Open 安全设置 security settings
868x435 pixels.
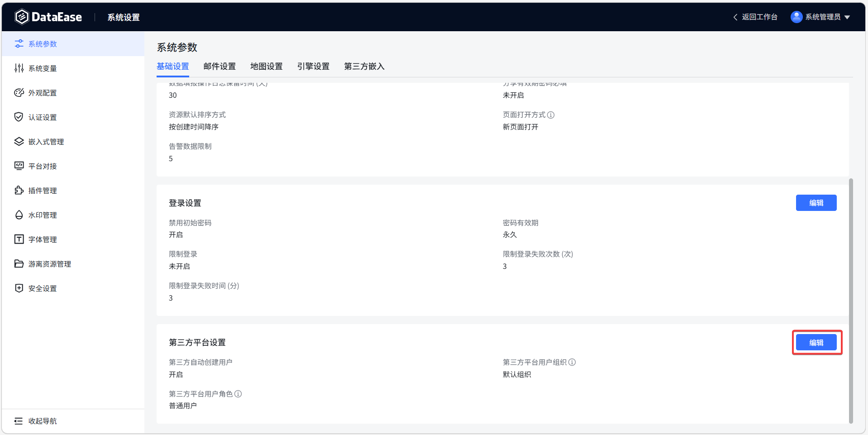point(42,288)
